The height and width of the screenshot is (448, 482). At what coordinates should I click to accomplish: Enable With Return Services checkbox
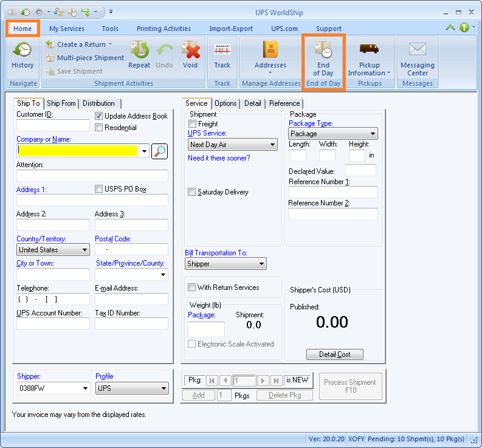click(191, 287)
